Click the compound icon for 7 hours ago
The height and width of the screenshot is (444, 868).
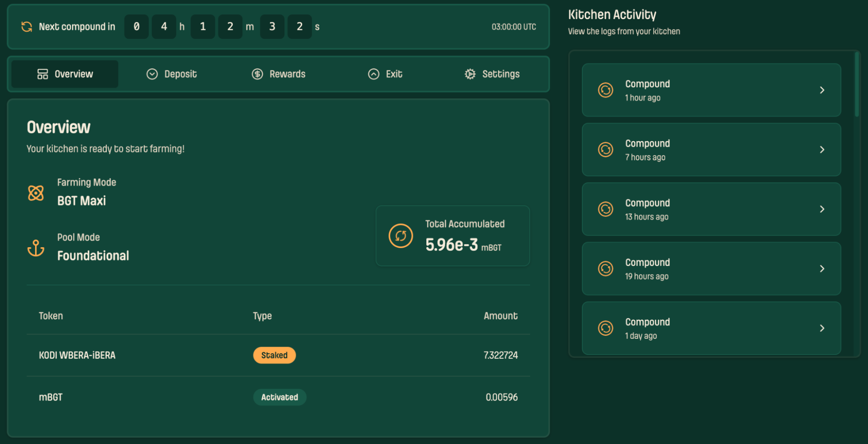coord(605,150)
